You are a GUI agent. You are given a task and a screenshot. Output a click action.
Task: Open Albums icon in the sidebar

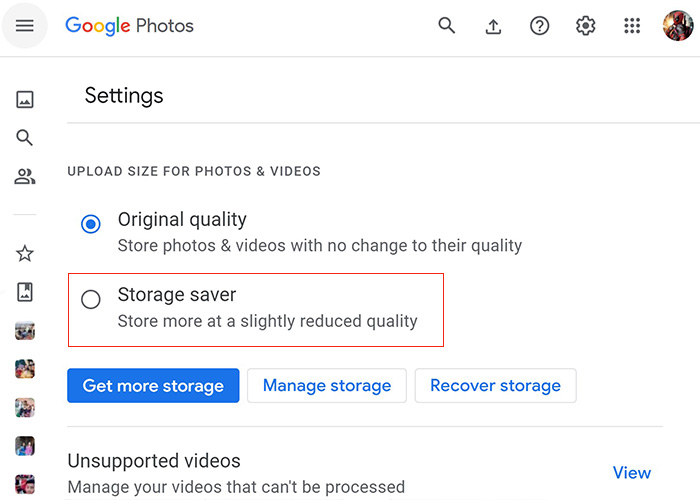pos(25,292)
